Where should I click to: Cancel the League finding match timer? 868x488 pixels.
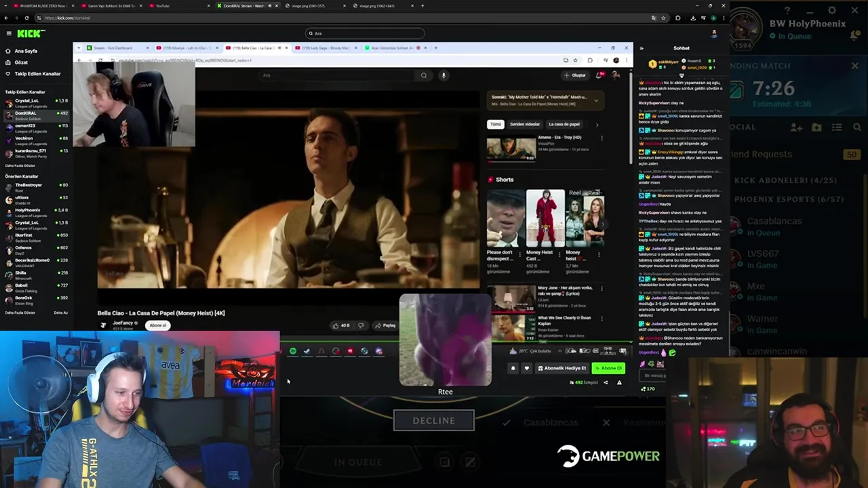[x=854, y=66]
